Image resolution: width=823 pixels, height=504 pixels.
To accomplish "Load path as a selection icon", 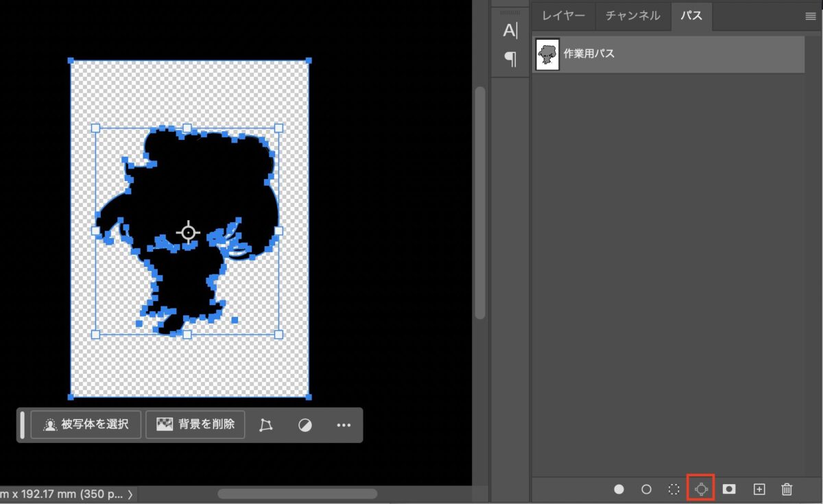I will pyautogui.click(x=674, y=489).
